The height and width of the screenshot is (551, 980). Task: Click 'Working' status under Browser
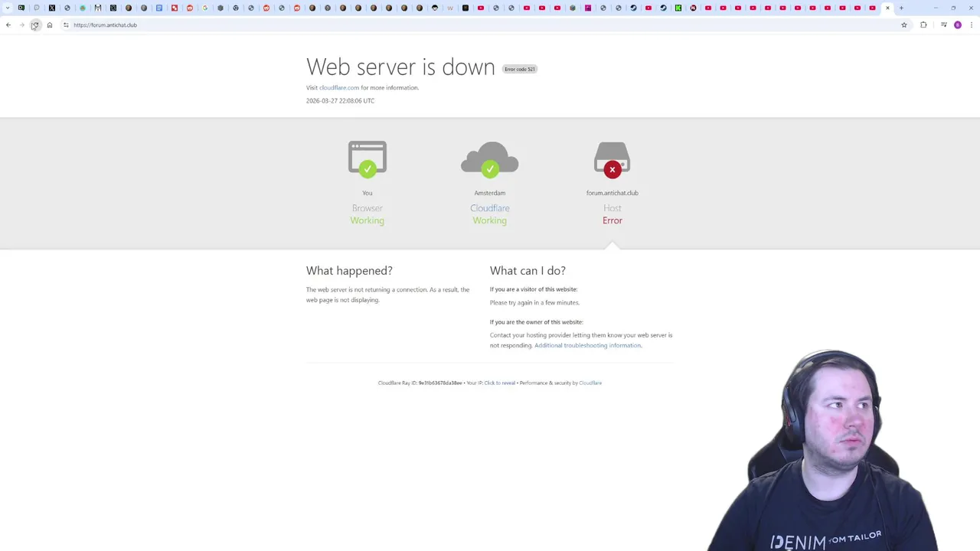[x=367, y=220]
